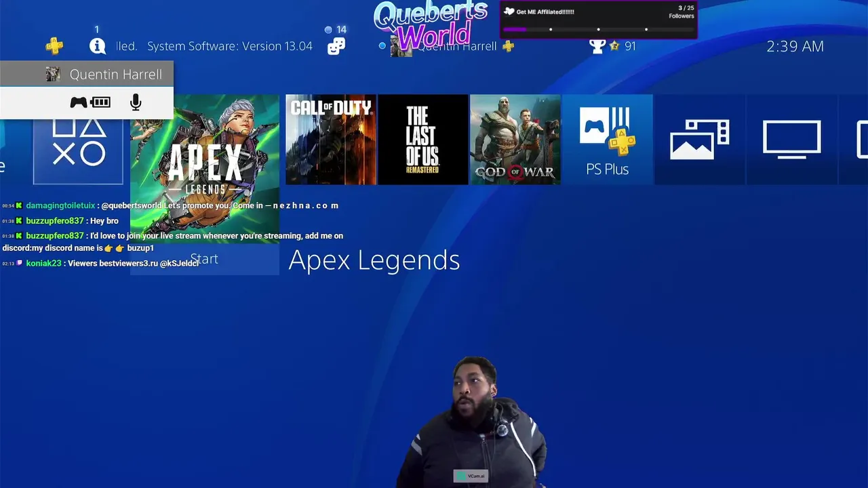Click the Queberts World stream logo

tap(431, 24)
